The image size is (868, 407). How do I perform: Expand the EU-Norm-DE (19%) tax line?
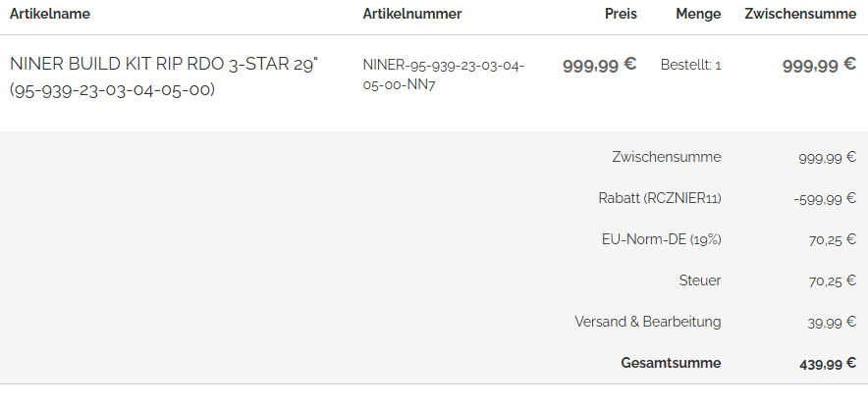click(661, 239)
